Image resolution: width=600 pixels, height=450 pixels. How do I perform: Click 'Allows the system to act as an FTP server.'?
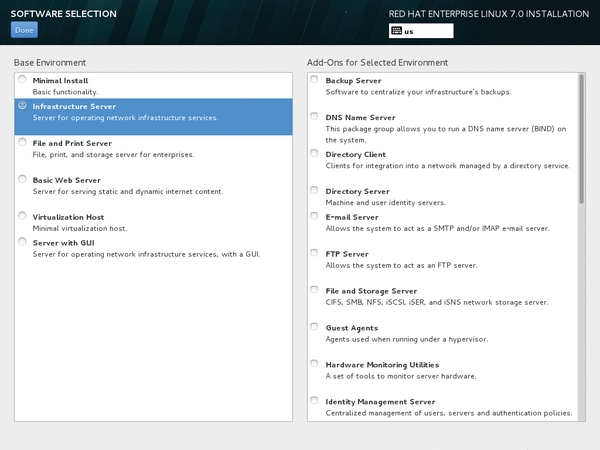pyautogui.click(x=401, y=265)
